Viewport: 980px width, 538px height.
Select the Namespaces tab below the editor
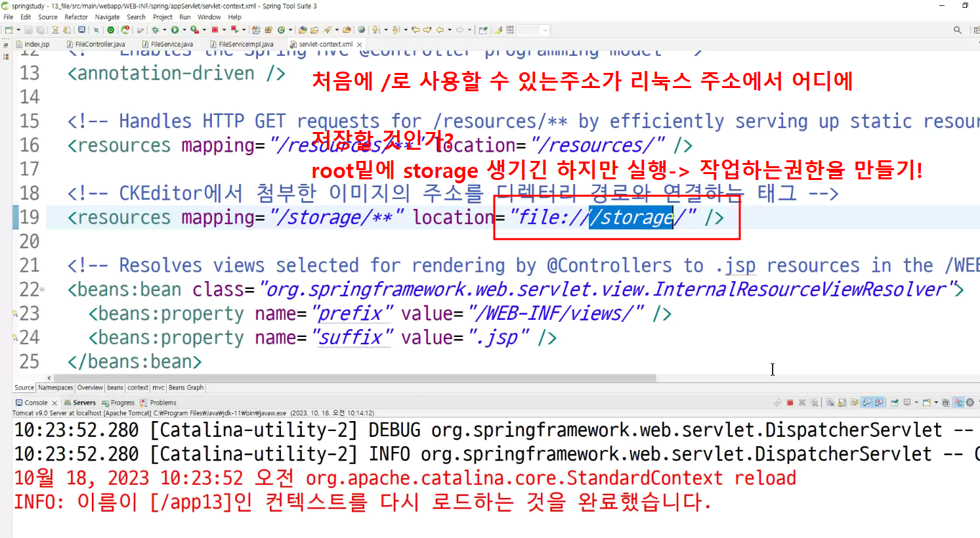56,388
